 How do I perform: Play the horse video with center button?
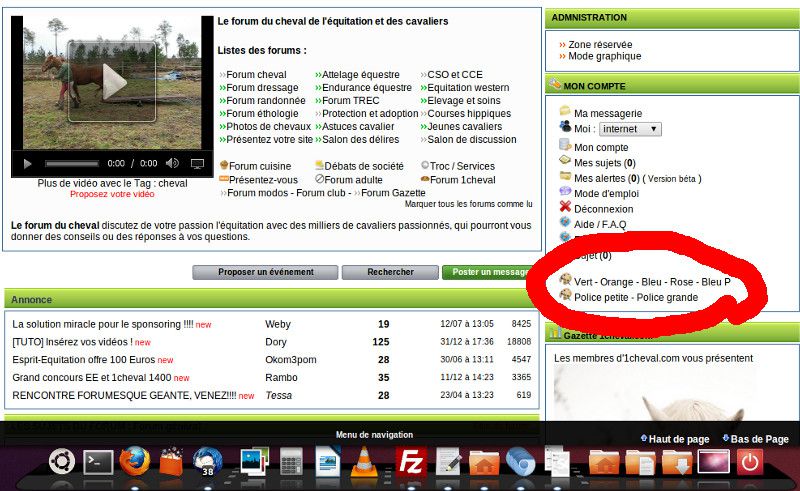(112, 83)
